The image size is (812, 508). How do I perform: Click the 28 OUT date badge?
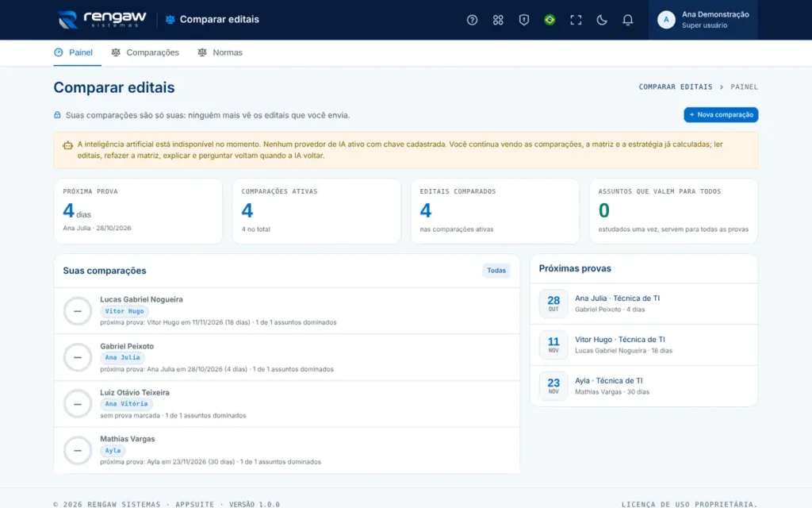[553, 303]
